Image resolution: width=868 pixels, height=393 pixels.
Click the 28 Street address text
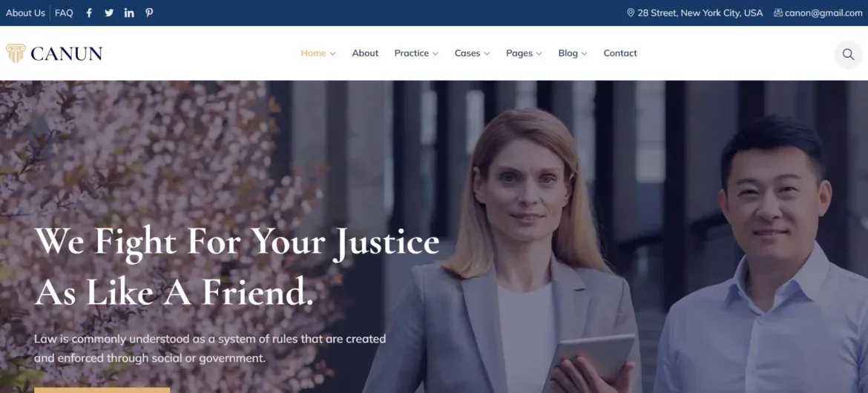click(700, 13)
